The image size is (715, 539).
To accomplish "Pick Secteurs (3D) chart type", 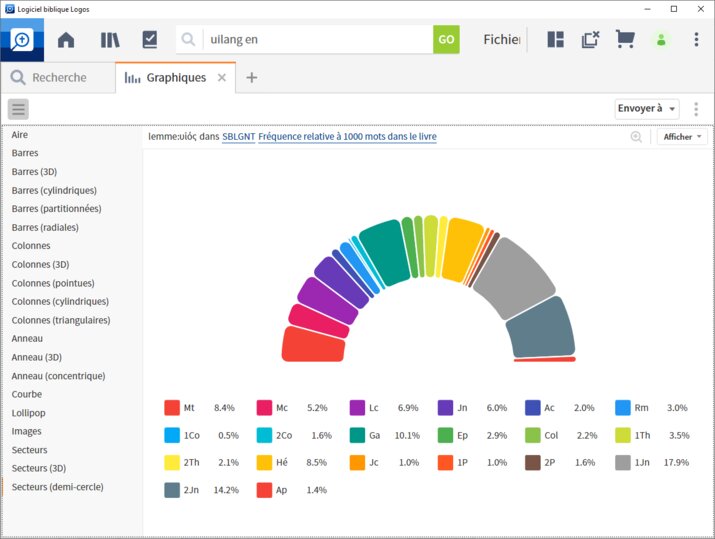I will click(x=39, y=468).
